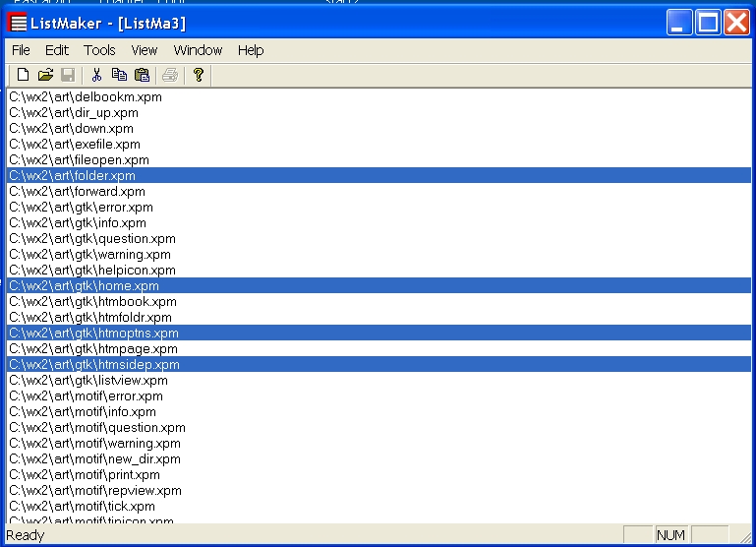Select row C:\wx2\art\motif\error.xpm
This screenshot has width=756, height=547.
(x=378, y=396)
